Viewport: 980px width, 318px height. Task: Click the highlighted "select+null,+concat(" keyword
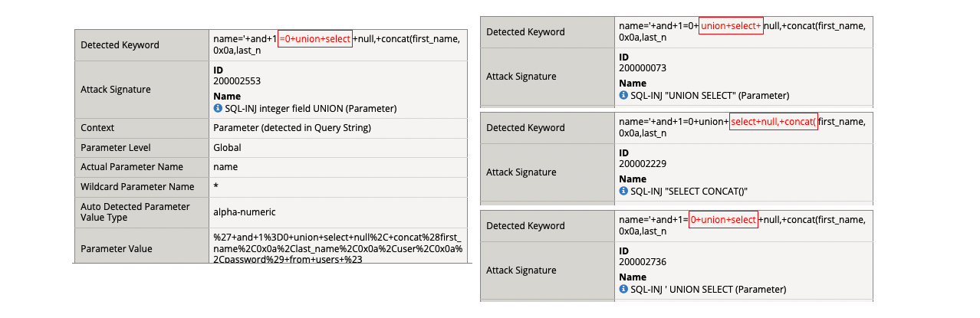773,121
